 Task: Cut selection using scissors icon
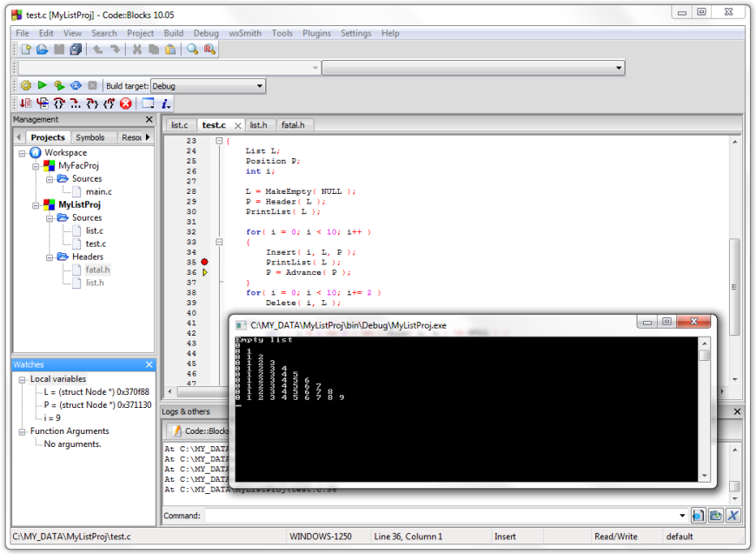[x=137, y=50]
